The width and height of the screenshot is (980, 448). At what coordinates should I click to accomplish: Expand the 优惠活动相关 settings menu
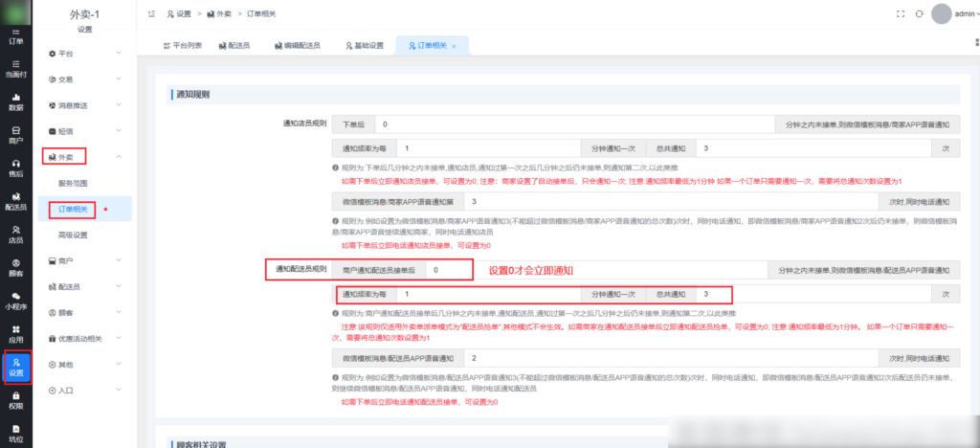pos(84,339)
